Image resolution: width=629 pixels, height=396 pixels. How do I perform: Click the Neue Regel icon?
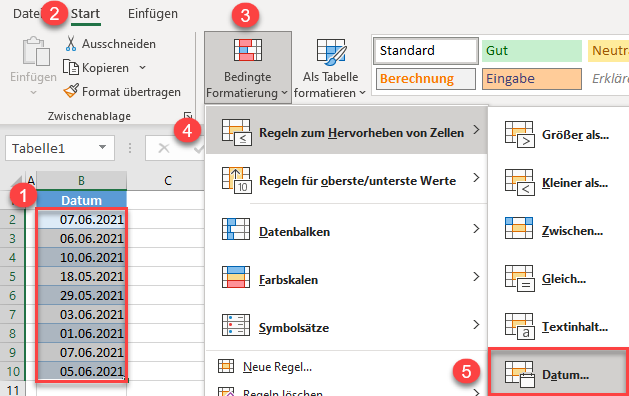pyautogui.click(x=226, y=366)
